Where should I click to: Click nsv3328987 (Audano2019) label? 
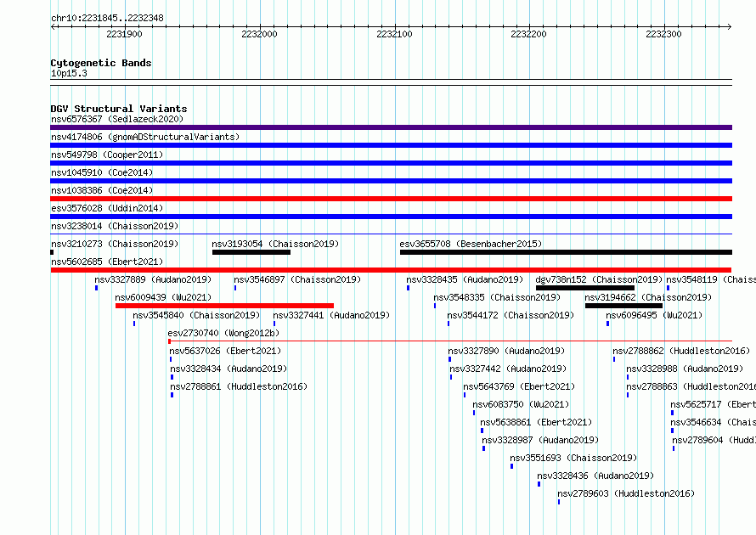pos(540,440)
